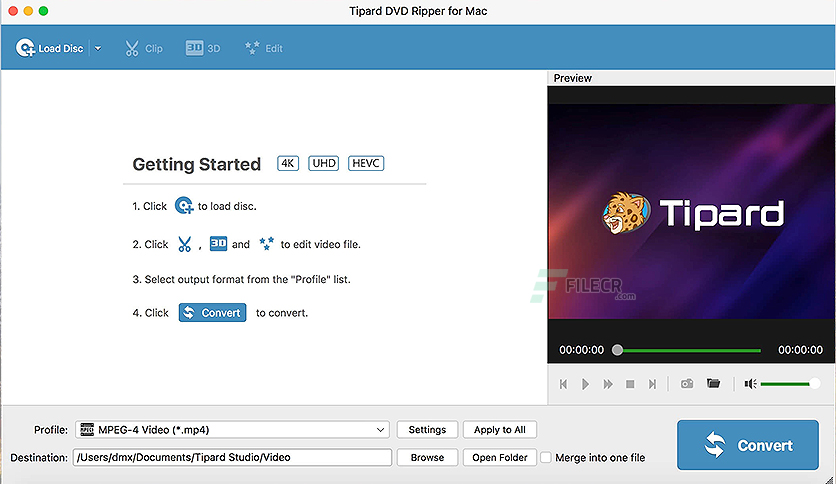Open the 3D settings tool
Viewport: 836px width, 484px height.
(x=203, y=48)
